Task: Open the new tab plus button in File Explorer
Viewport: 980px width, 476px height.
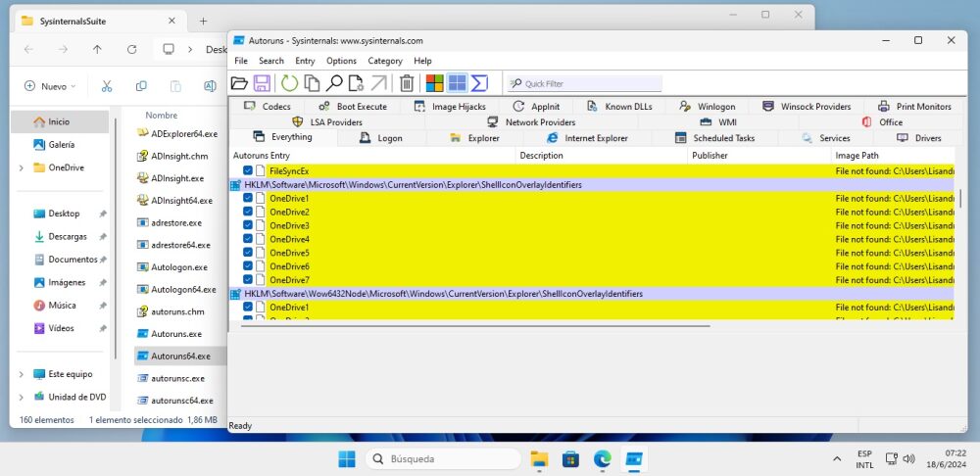Action: (x=203, y=21)
